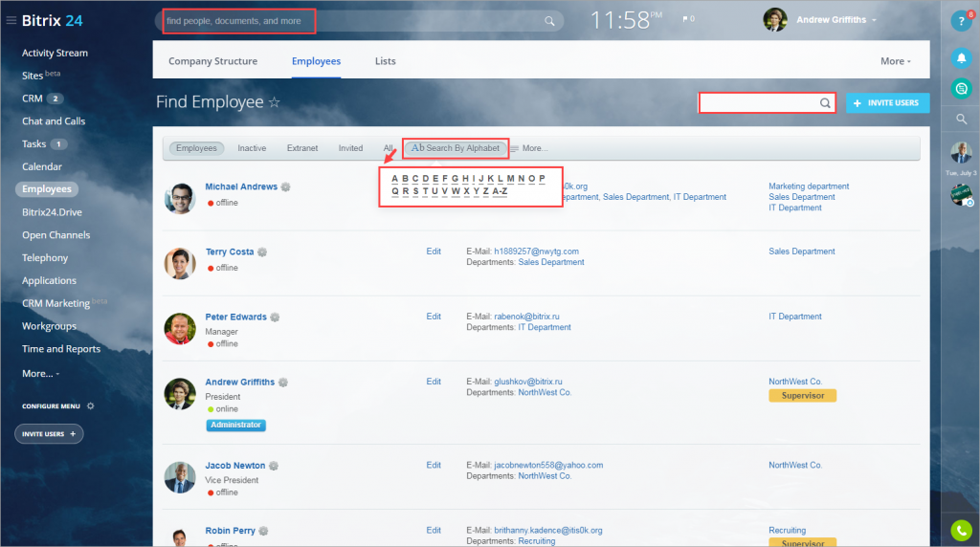The image size is (980, 547).
Task: Expand the More dropdown in the top tabs
Action: [x=896, y=61]
